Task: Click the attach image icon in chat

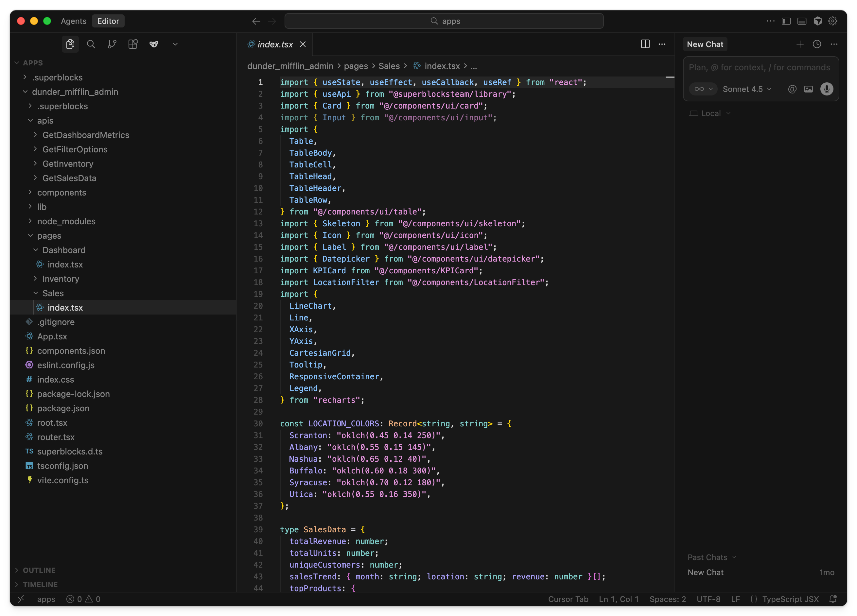Action: pos(808,89)
